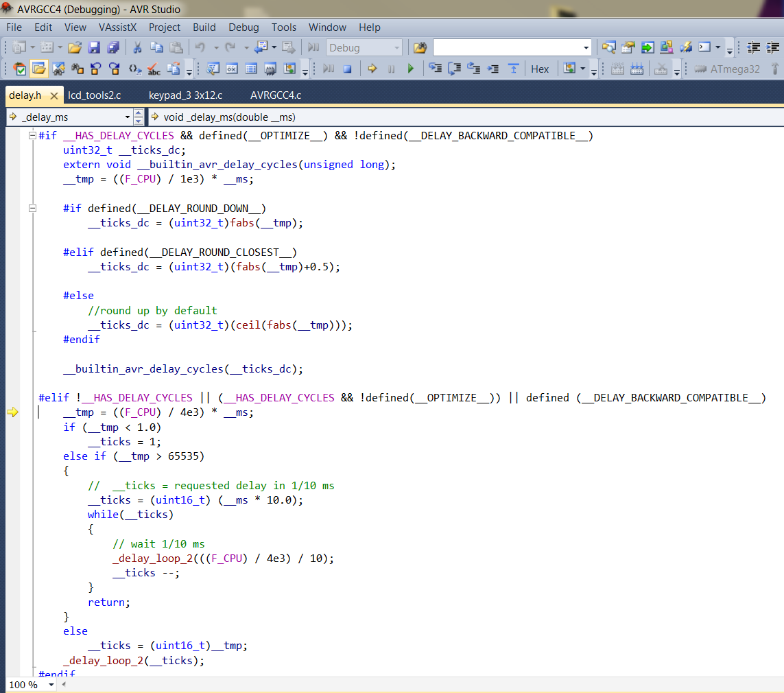Click the Open File folder icon
This screenshot has width=784, height=693.
click(x=75, y=47)
